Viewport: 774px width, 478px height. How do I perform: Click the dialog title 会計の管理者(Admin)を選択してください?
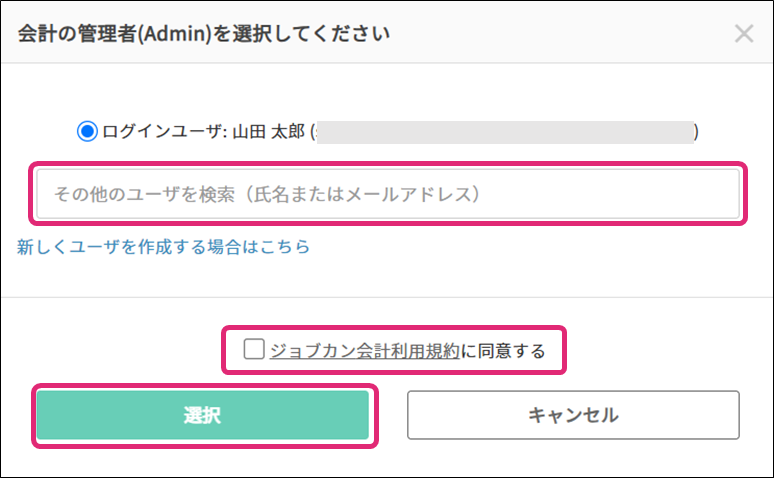tap(204, 34)
